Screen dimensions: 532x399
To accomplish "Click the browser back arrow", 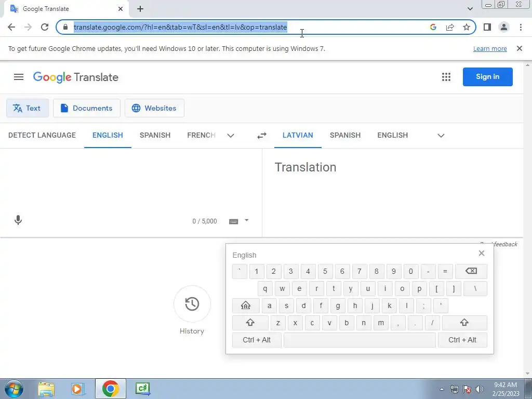I will [x=11, y=27].
